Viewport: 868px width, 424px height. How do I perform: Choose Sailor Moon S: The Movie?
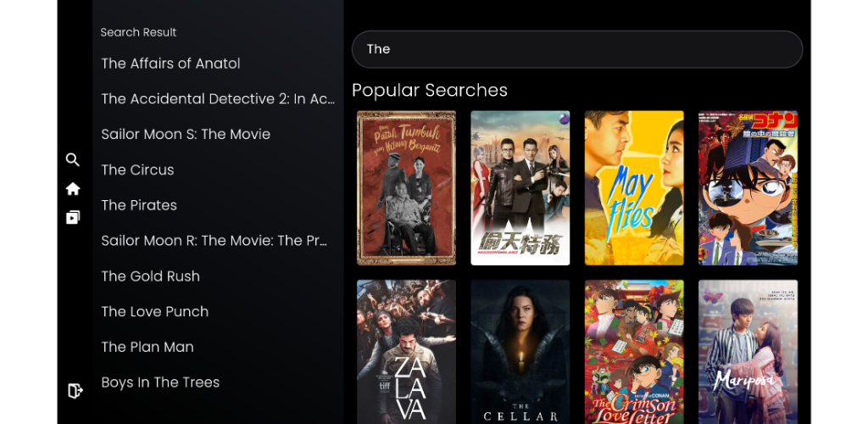tap(186, 135)
